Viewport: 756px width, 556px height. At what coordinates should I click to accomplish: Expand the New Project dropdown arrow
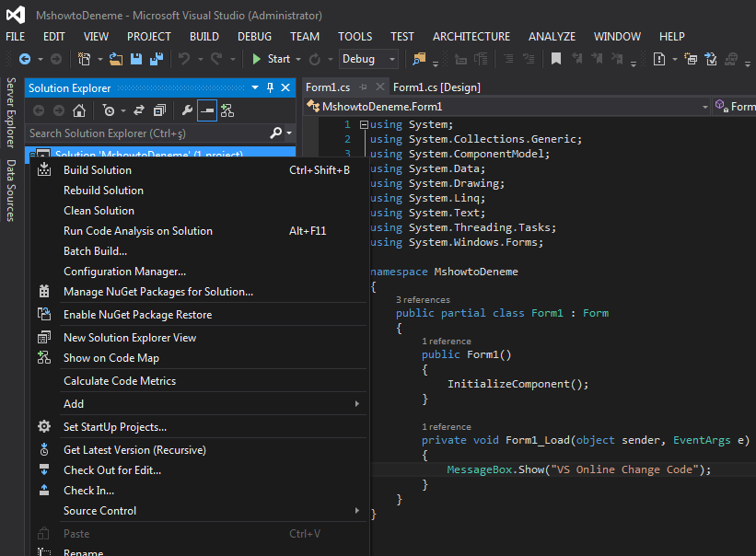100,59
